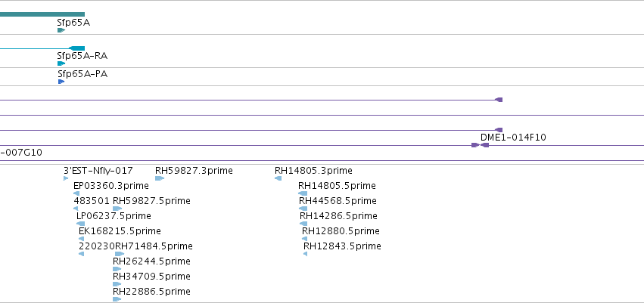The width and height of the screenshot is (644, 303).
Task: Select the LP06237.5prime EST glyph
Action: 80,224
